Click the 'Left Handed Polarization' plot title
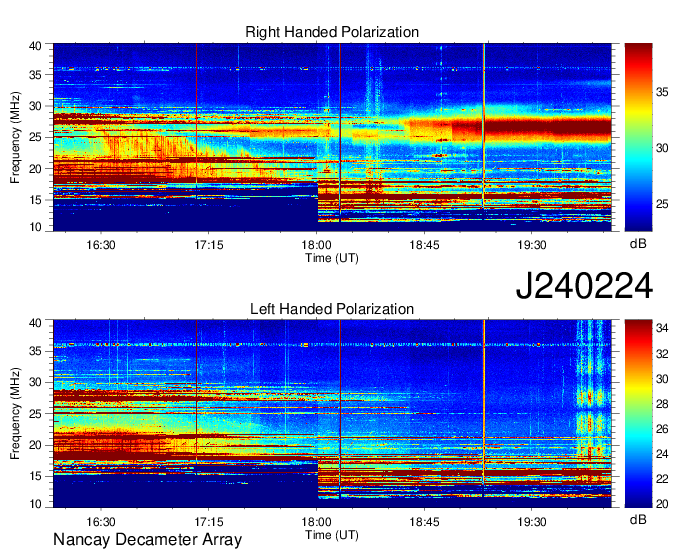This screenshot has height=552, width=680. tap(332, 309)
